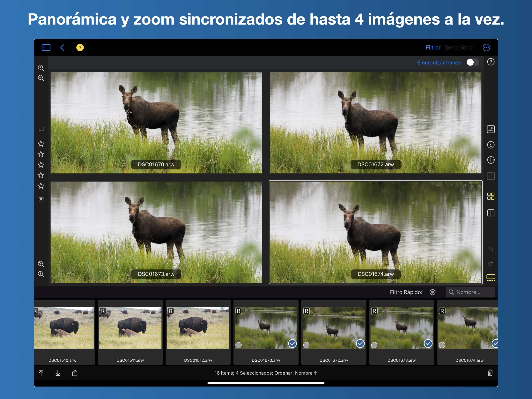The width and height of the screenshot is (532, 399).
Task: Uncheck the DSC01673.arw selection checkmark
Action: pyautogui.click(x=428, y=344)
